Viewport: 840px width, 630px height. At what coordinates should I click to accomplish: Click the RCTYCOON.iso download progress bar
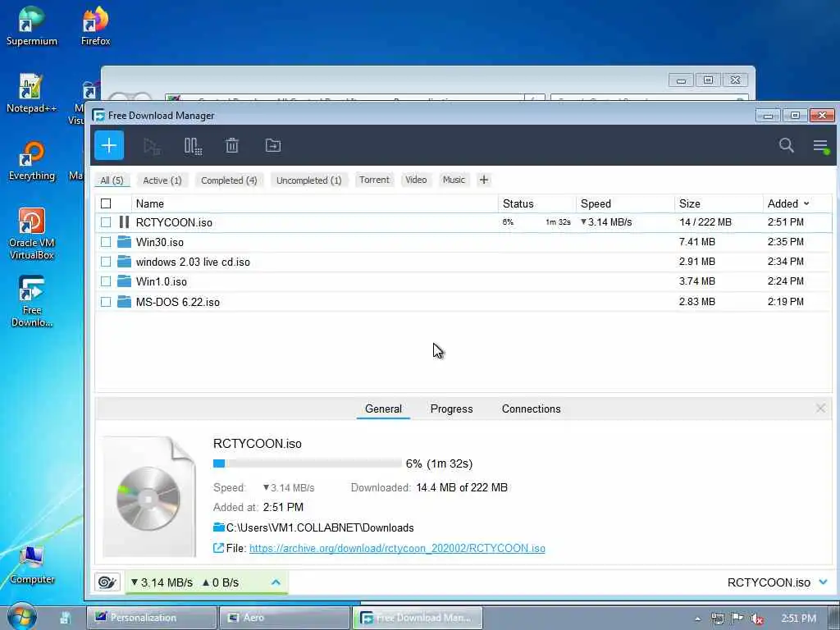307,463
